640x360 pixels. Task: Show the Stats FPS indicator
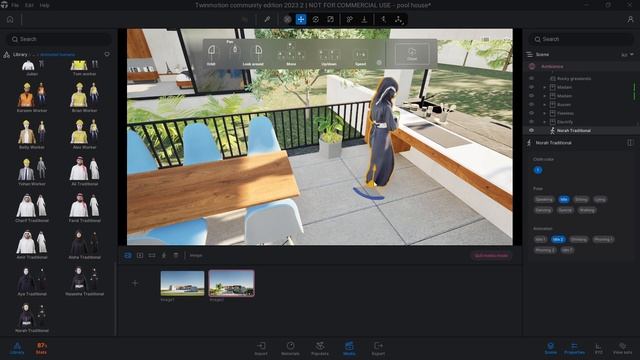tap(42, 348)
